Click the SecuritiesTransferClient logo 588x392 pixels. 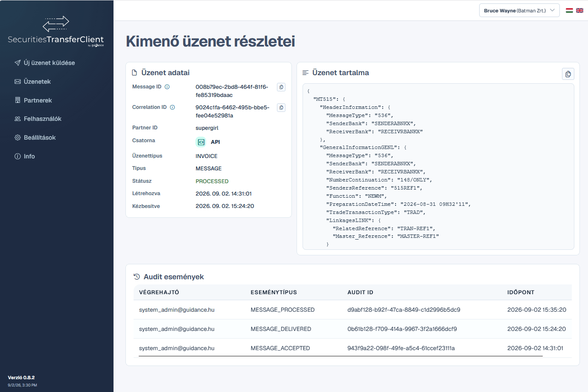[56, 31]
